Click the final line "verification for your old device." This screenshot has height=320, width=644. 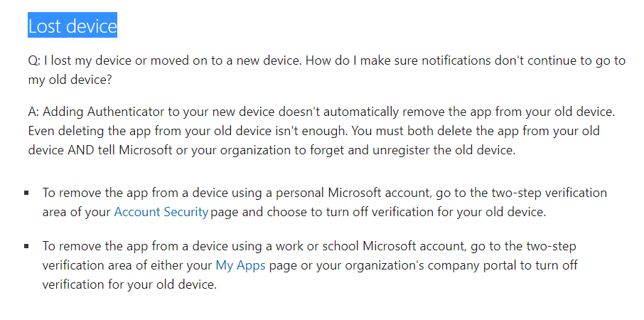click(129, 284)
